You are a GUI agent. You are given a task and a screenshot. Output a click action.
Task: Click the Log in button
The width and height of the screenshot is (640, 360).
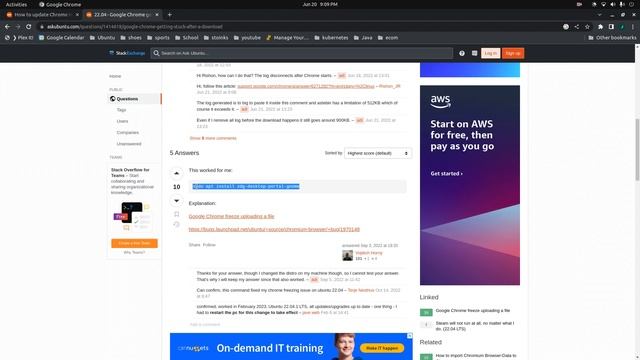pos(490,53)
